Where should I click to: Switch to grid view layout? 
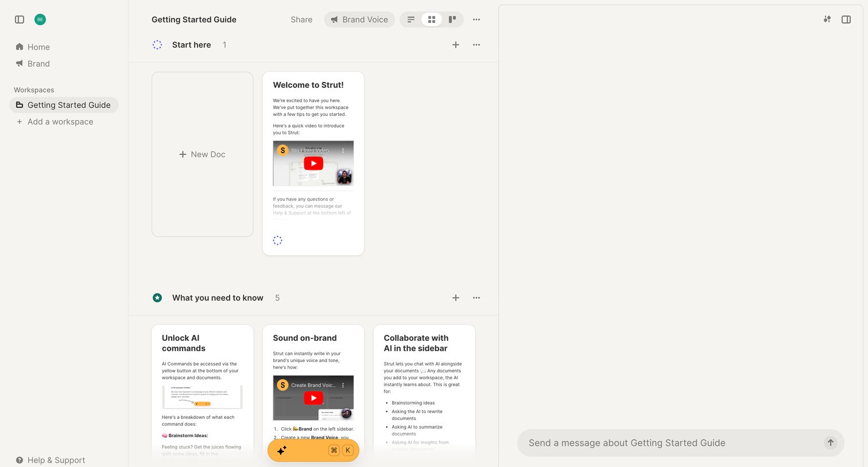(x=432, y=20)
